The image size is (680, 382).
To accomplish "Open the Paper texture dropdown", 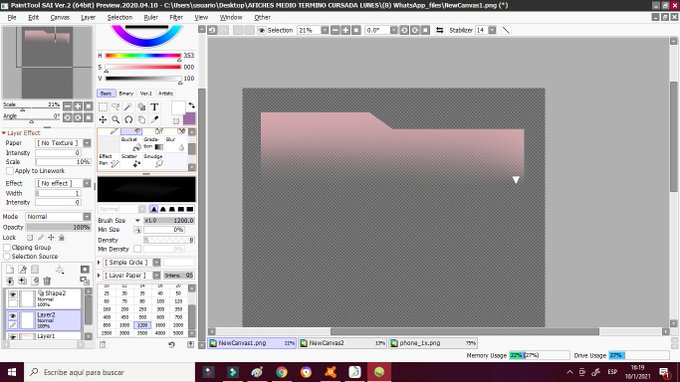I will pos(87,143).
